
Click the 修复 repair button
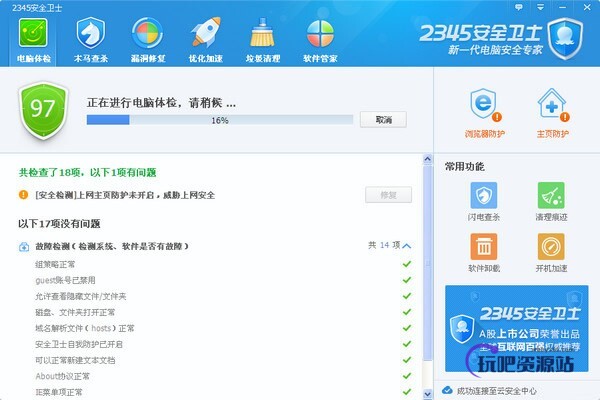388,195
